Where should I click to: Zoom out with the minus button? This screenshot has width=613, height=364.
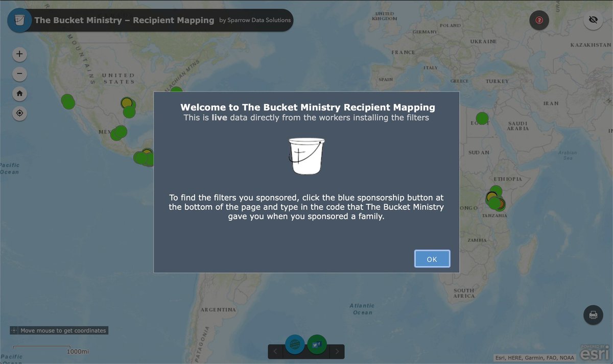click(x=19, y=74)
